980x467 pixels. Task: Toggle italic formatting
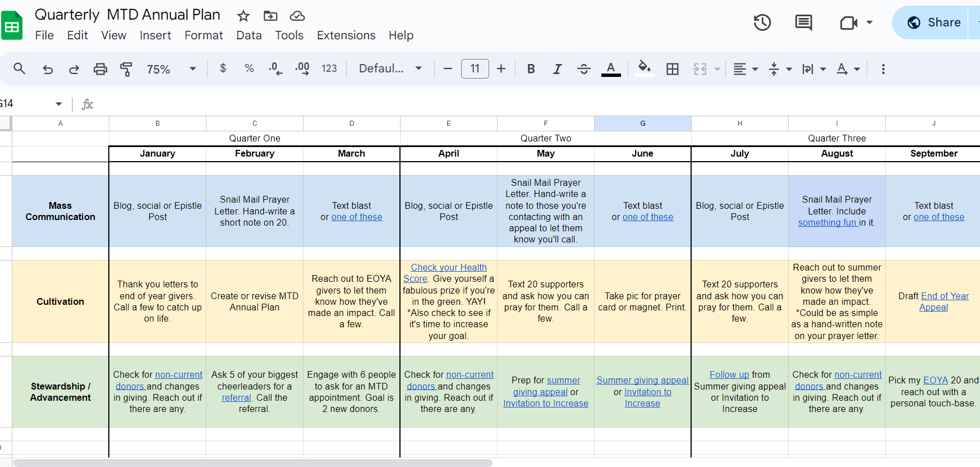(557, 69)
